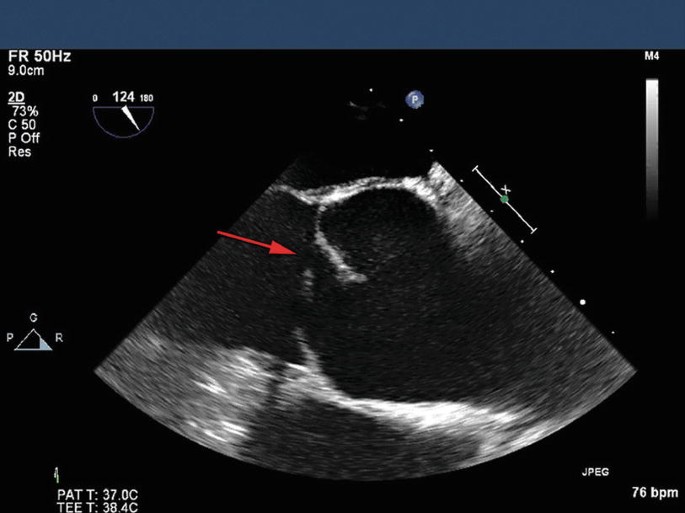Viewport: 685px width, 513px height.
Task: Click the FR 50Hz frame rate label
Action: point(30,60)
